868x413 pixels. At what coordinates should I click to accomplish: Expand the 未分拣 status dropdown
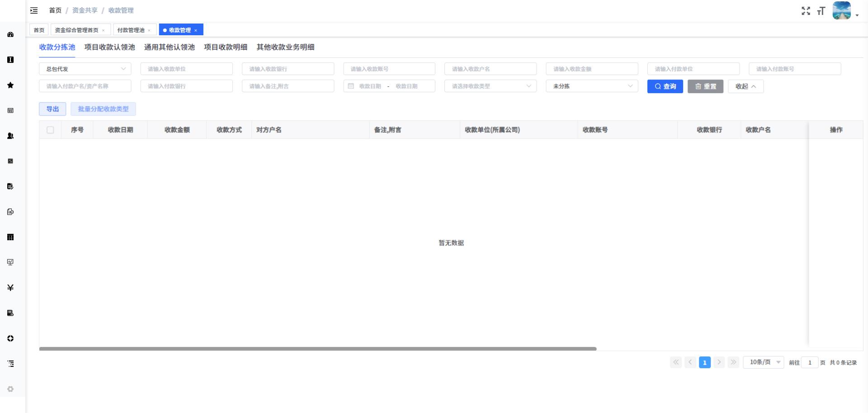click(592, 86)
